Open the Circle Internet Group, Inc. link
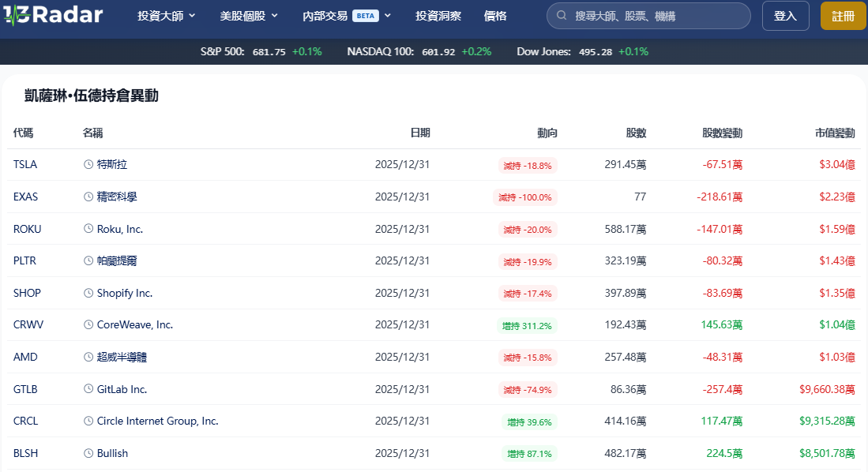The image size is (868, 472). click(x=158, y=421)
